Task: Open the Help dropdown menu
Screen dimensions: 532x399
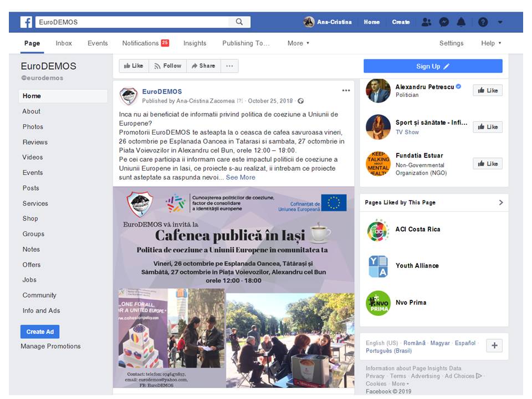Action: [490, 43]
